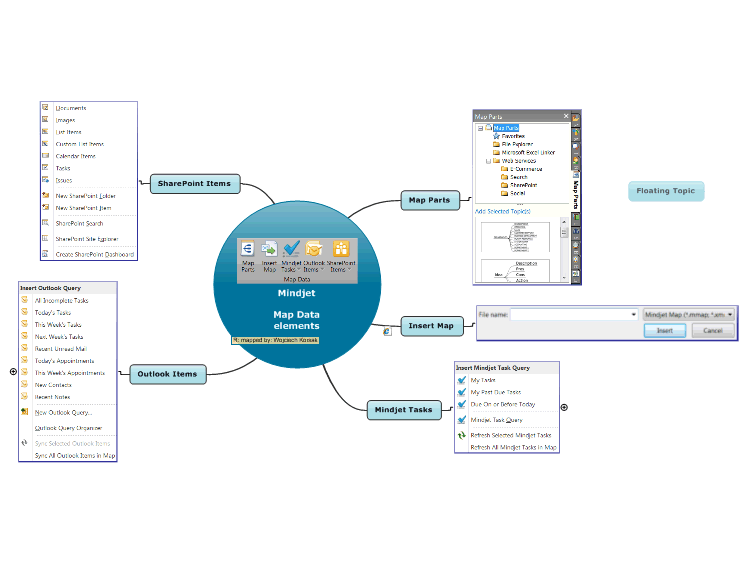Choose Sync All Outlook Items in Map
This screenshot has height=563, width=750.
tap(75, 455)
